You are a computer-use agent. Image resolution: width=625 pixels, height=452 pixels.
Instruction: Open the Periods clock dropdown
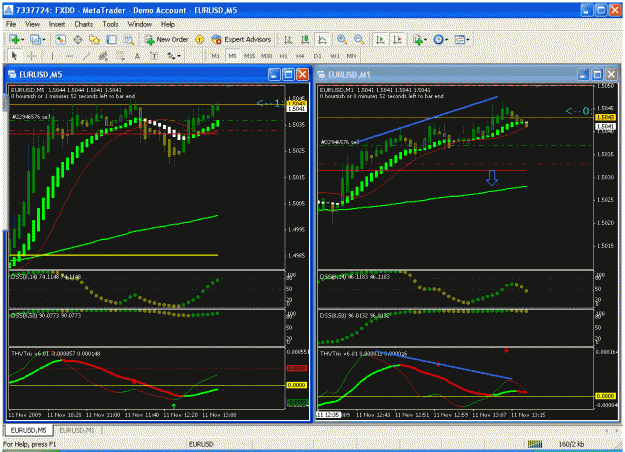(441, 39)
